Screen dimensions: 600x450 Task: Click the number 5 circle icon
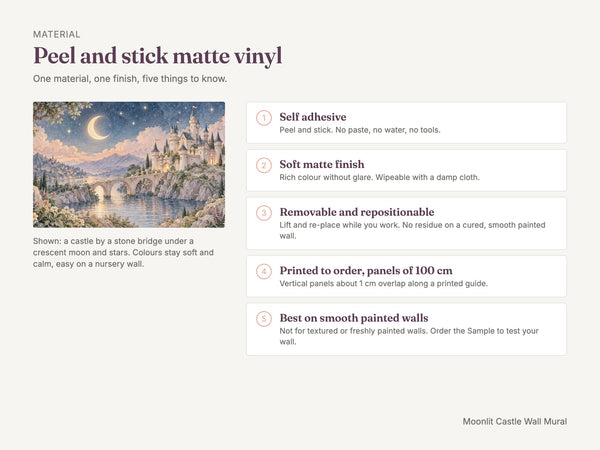(x=264, y=319)
